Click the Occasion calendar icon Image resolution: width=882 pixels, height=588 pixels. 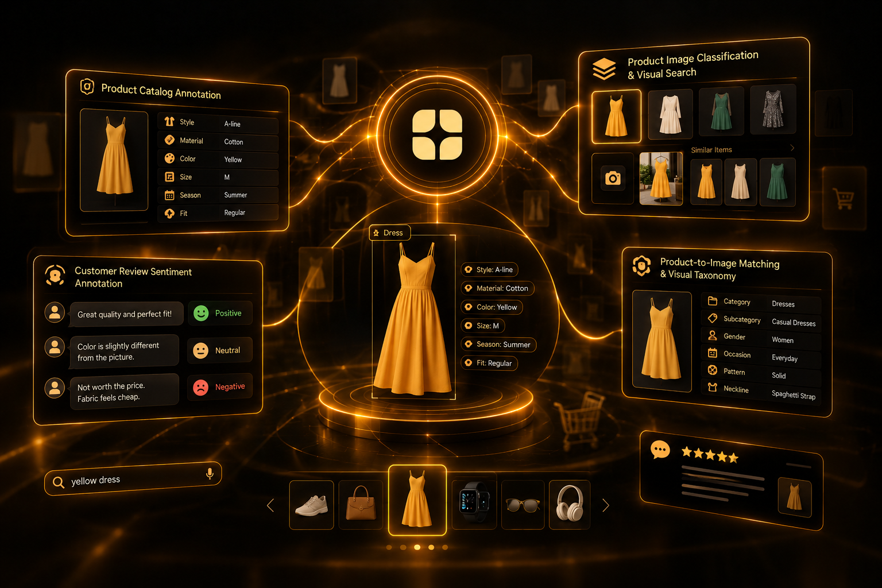click(x=713, y=353)
